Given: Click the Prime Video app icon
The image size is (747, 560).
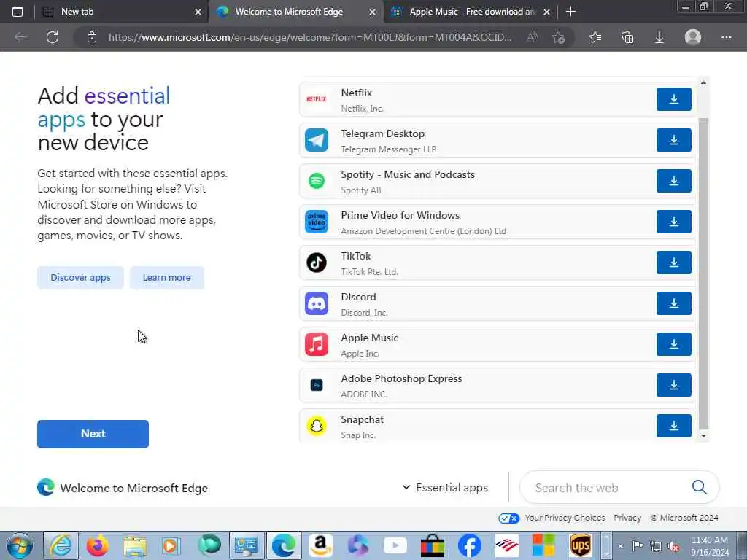Looking at the screenshot, I should pyautogui.click(x=317, y=222).
